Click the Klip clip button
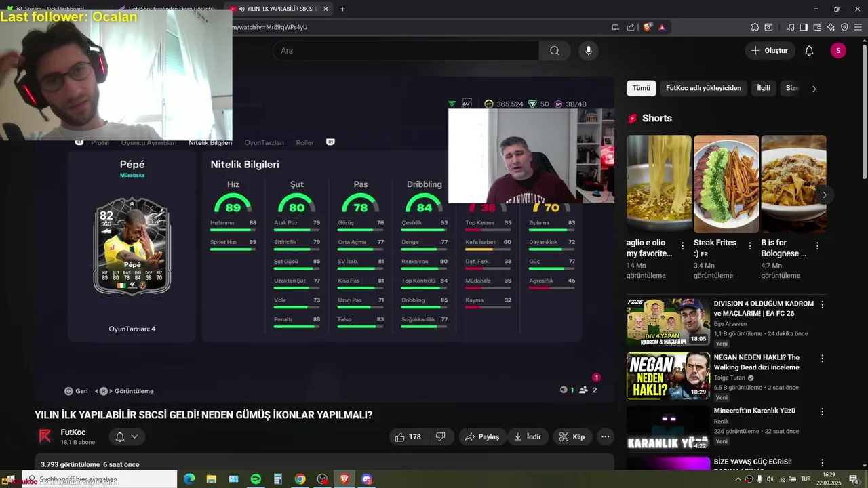 (572, 437)
